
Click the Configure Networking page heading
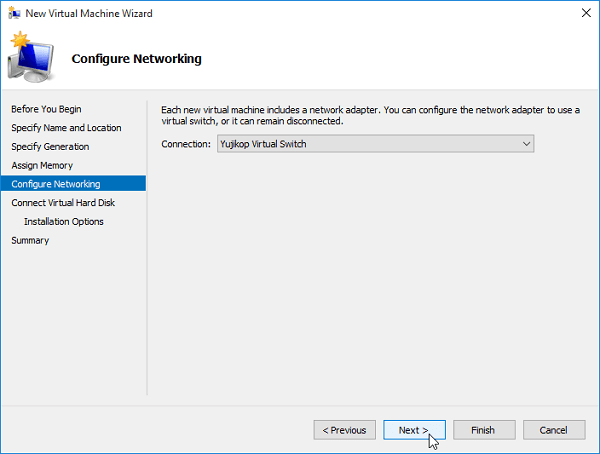point(136,59)
